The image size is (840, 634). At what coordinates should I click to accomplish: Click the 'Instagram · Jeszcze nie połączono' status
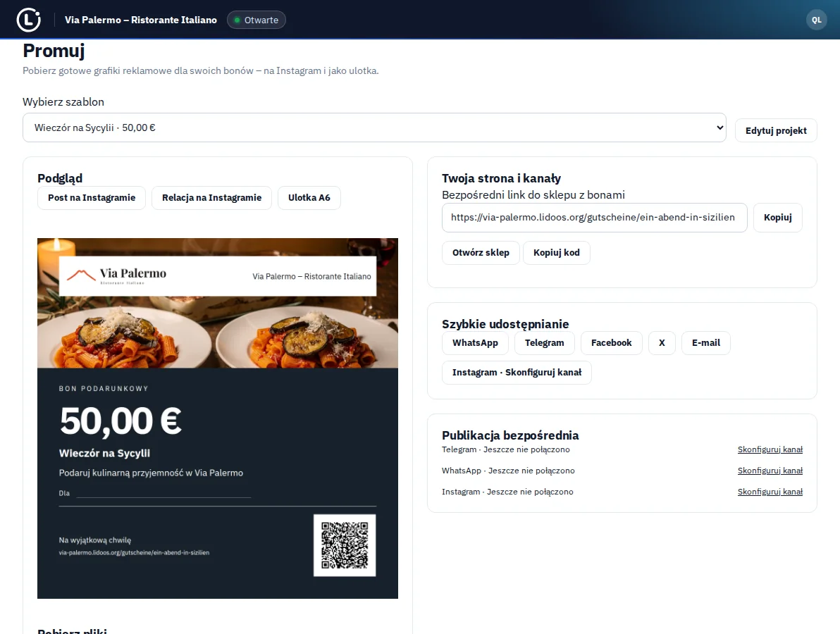[507, 492]
